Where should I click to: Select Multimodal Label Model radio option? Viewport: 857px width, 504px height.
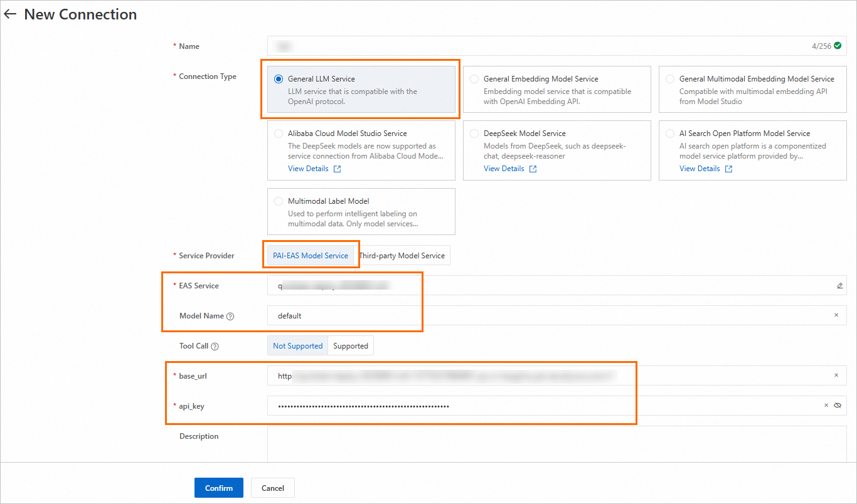tap(279, 201)
